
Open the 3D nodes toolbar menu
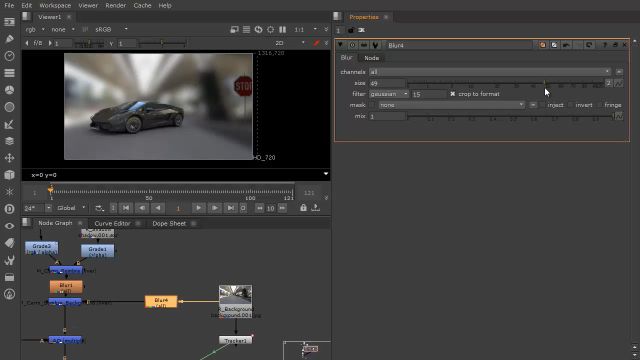coord(9,175)
